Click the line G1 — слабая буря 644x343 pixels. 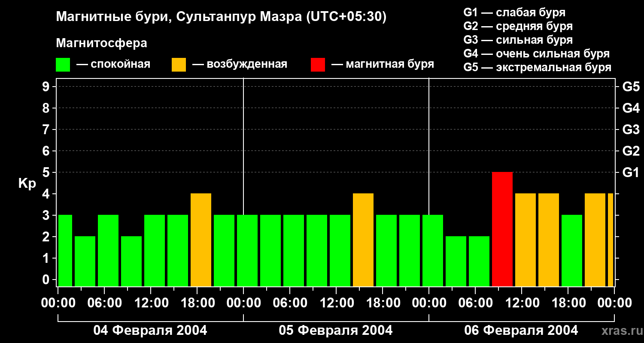click(514, 12)
